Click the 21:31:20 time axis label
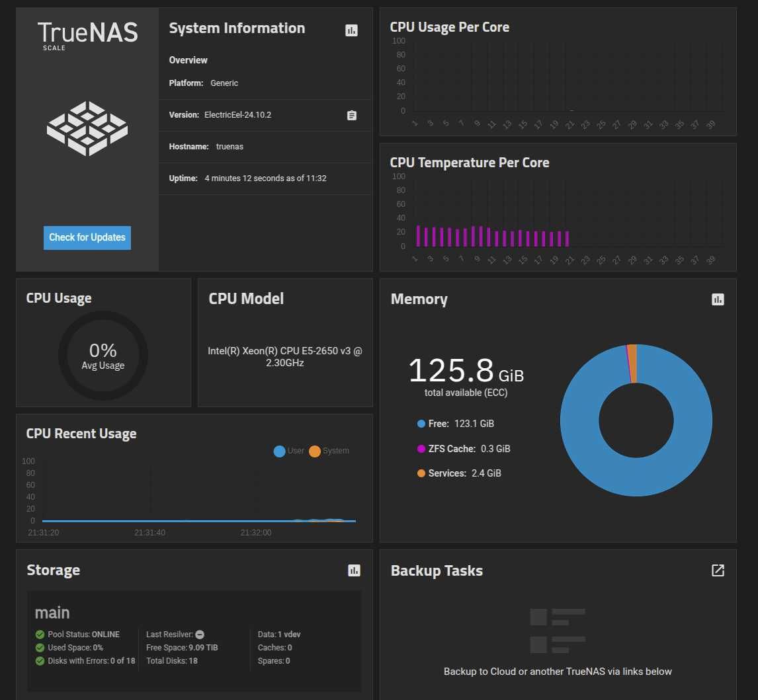The height and width of the screenshot is (700, 758). (x=44, y=532)
